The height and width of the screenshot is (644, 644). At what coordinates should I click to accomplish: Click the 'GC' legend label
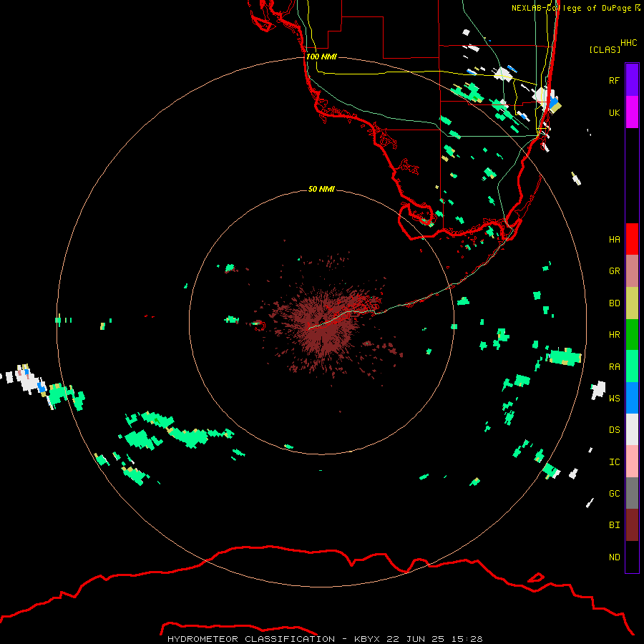(x=614, y=493)
